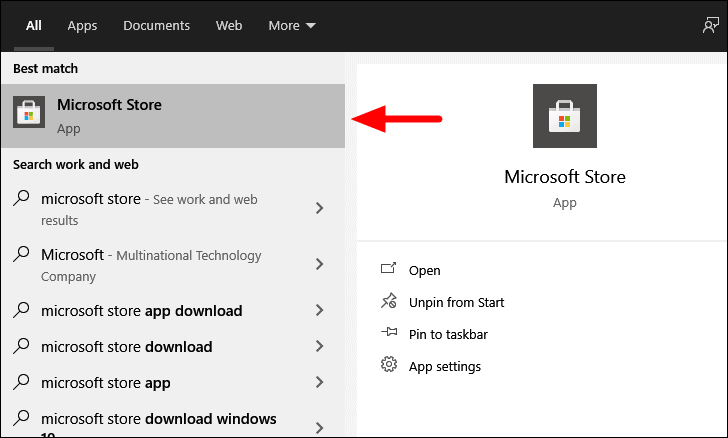Click Open to launch Microsoft Store

[x=424, y=270]
